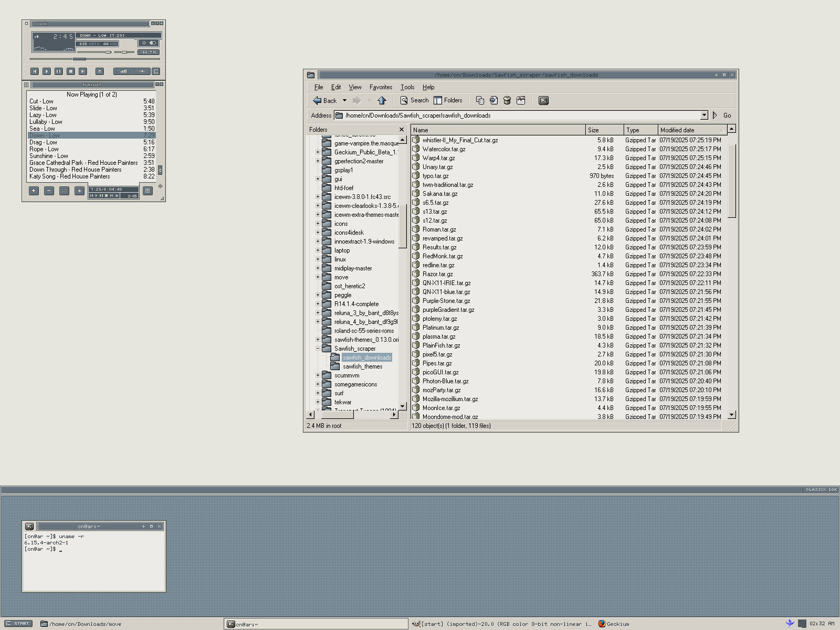Click the playlist select button

(64, 191)
